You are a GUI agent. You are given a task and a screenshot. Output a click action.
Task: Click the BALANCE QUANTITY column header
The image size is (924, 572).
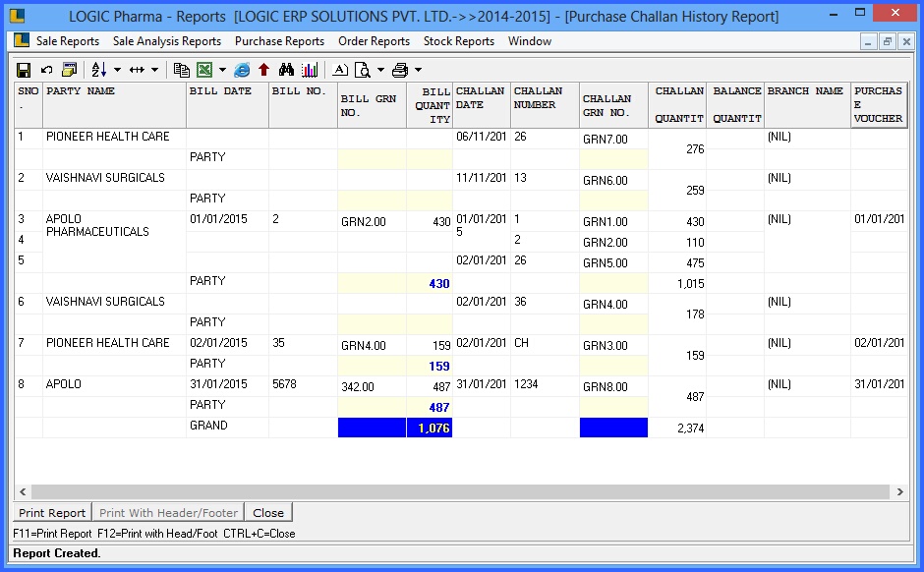[x=735, y=105]
